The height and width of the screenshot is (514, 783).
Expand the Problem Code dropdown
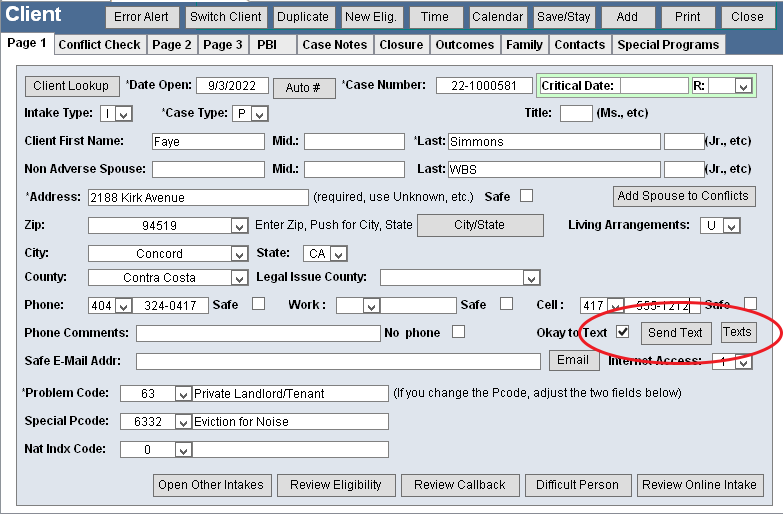pyautogui.click(x=183, y=394)
